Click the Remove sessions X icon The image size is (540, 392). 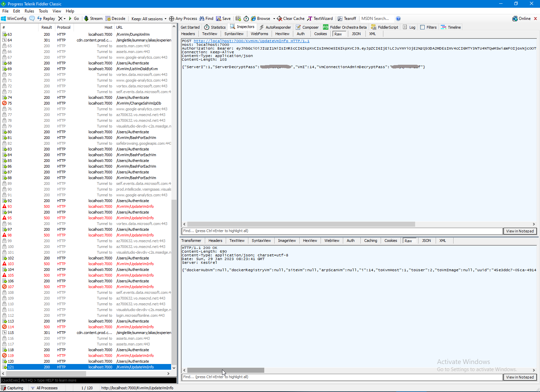60,19
